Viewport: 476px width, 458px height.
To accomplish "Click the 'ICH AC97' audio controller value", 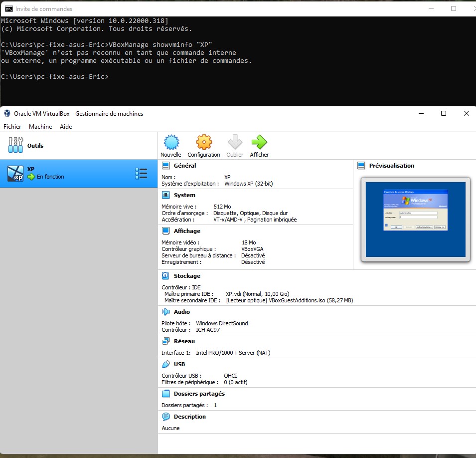I will click(208, 330).
